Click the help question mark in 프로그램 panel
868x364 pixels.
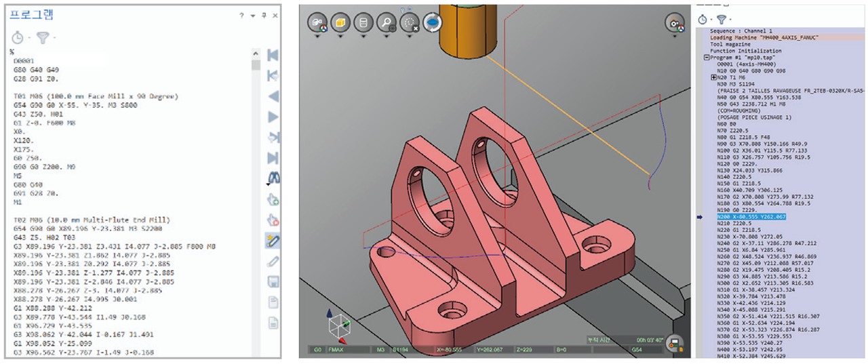[x=242, y=16]
